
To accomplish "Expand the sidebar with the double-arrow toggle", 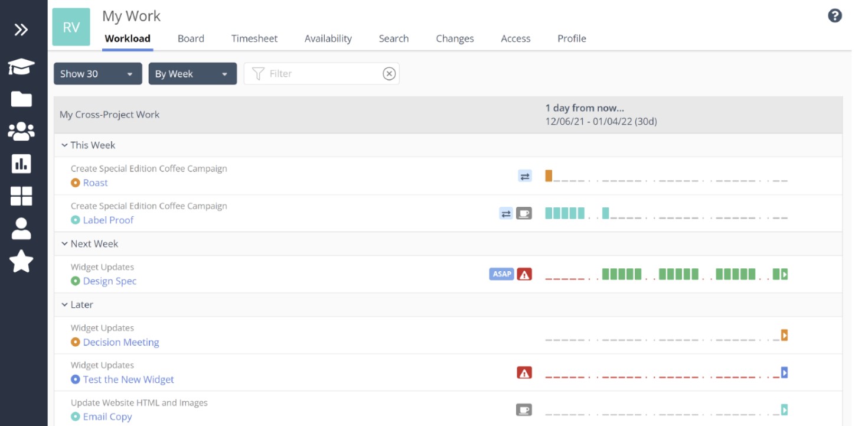I will click(x=21, y=28).
